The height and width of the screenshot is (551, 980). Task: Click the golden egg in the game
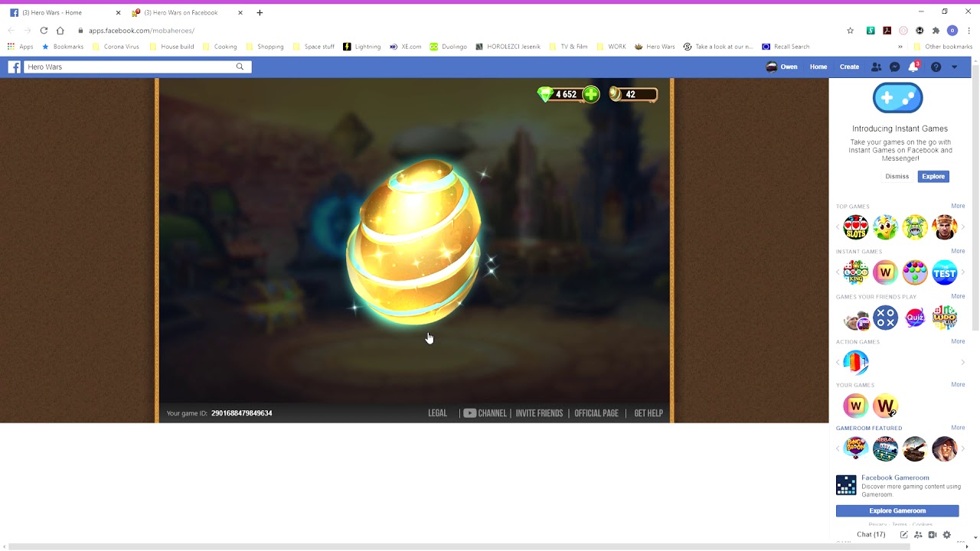pos(414,243)
